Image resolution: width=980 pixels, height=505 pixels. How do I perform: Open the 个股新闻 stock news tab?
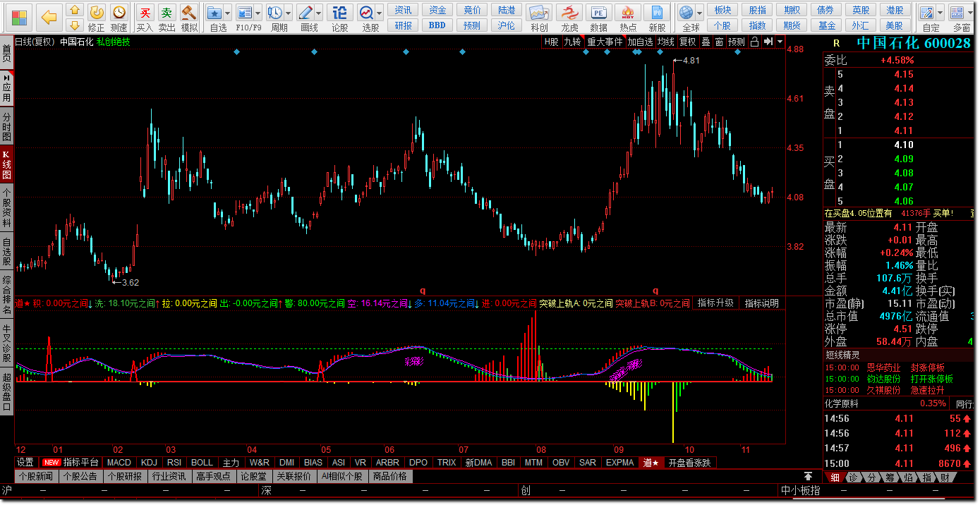pos(36,476)
